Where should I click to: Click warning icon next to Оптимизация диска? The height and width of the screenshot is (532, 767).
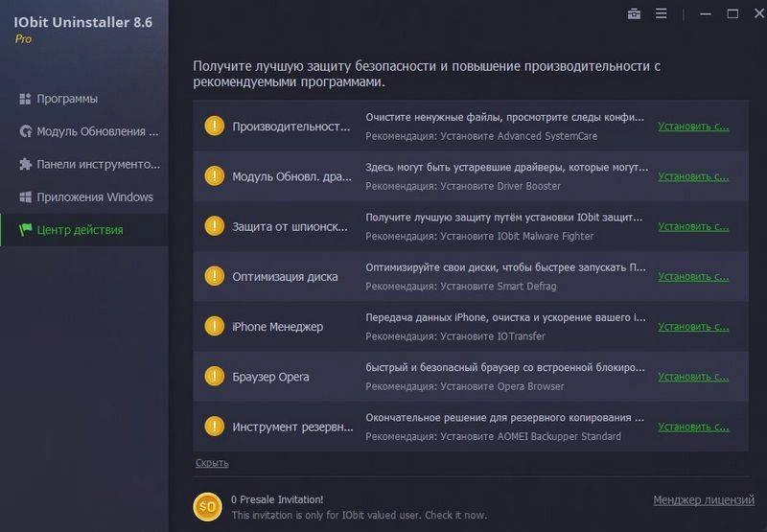pos(214,276)
